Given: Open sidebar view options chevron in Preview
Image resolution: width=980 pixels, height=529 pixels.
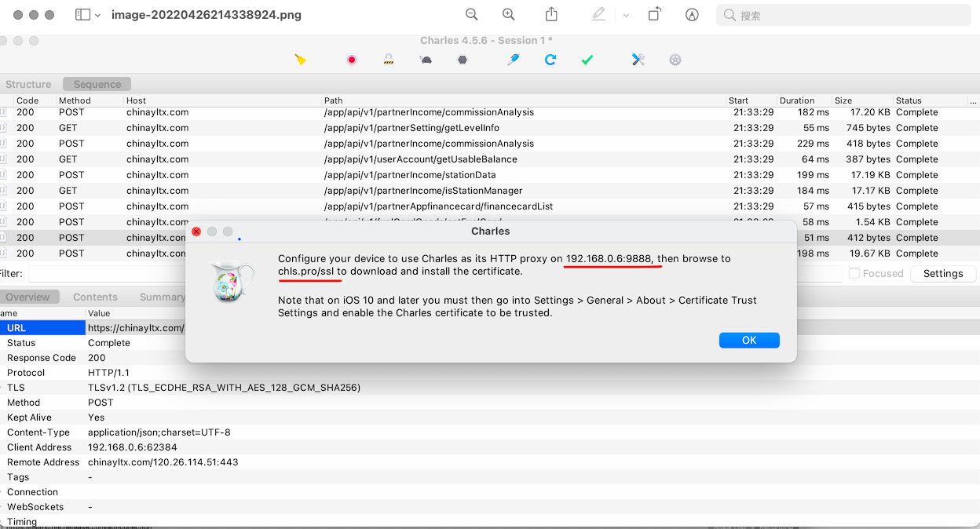Looking at the screenshot, I should tap(97, 15).
